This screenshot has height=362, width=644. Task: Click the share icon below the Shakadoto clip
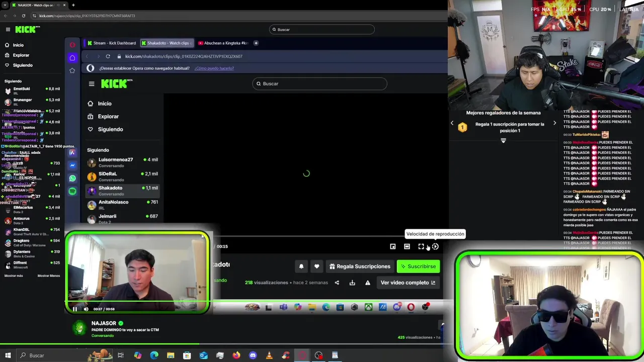coord(337,283)
